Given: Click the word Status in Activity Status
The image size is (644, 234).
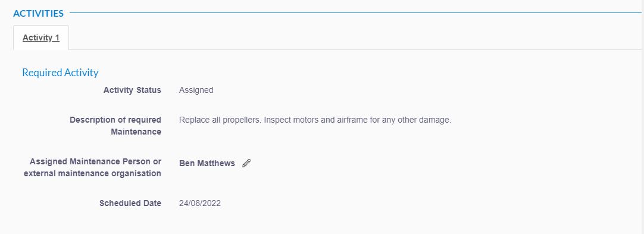Looking at the screenshot, I should pyautogui.click(x=148, y=90).
